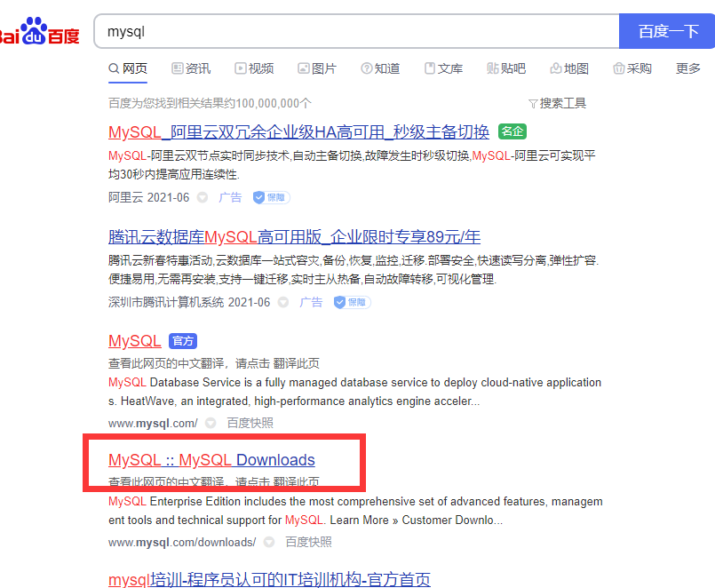Click the 保障 shield badge under 阿里云
This screenshot has height=588, width=715.
pos(272,197)
